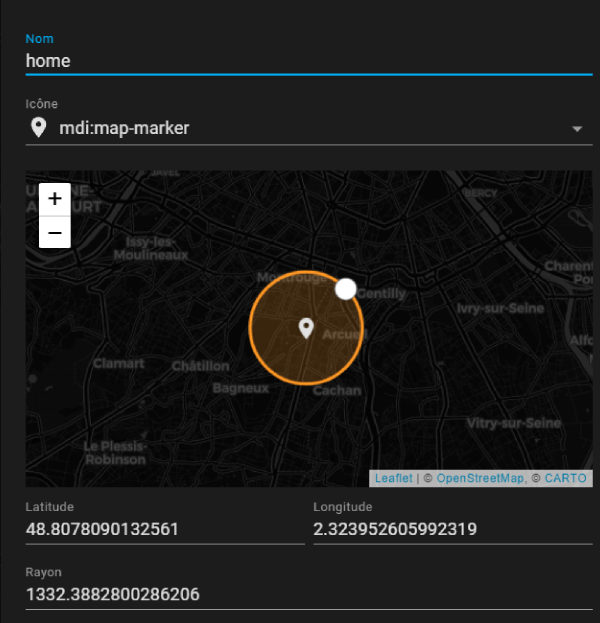Focus the Nom text field
Image resolution: width=600 pixels, height=623 pixels.
[x=308, y=60]
